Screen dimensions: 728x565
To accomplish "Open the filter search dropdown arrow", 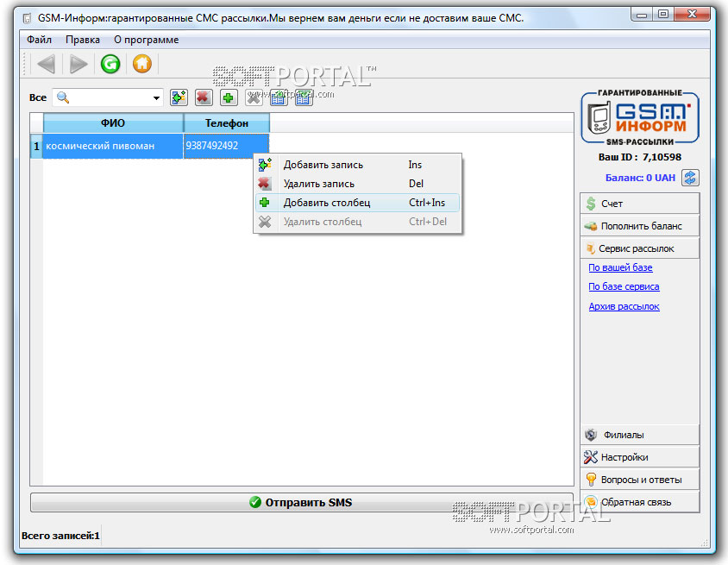I will [x=156, y=98].
